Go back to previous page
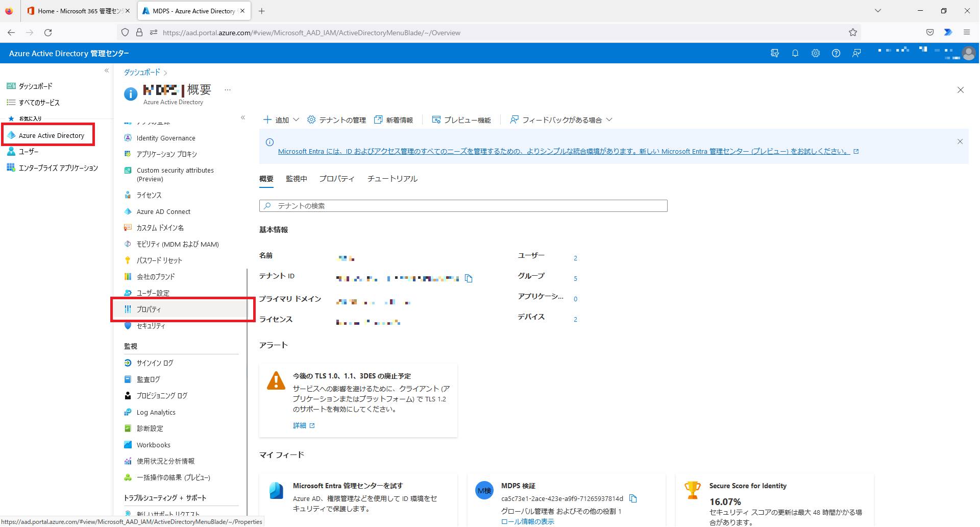Image resolution: width=980 pixels, height=527 pixels. click(11, 33)
